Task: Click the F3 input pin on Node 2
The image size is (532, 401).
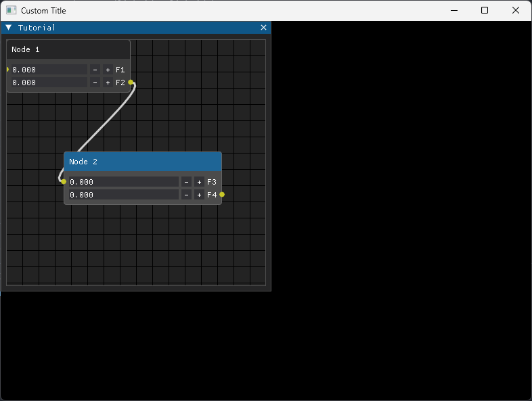Action: tap(64, 182)
